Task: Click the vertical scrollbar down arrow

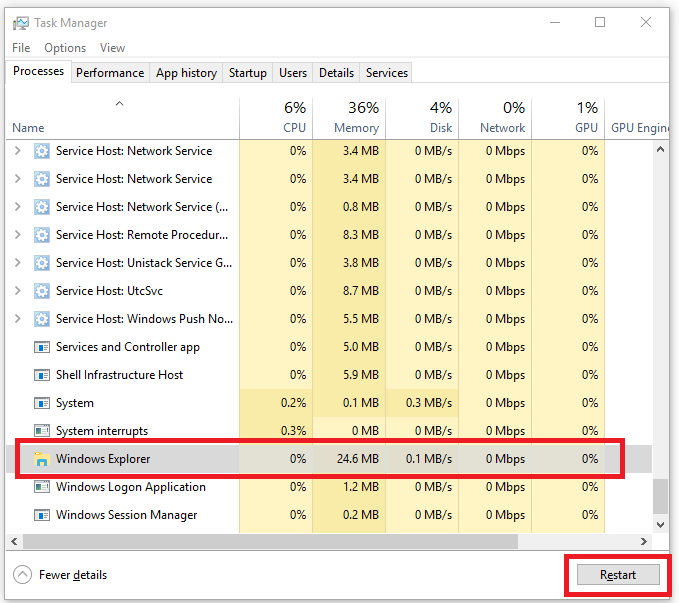Action: click(x=660, y=525)
